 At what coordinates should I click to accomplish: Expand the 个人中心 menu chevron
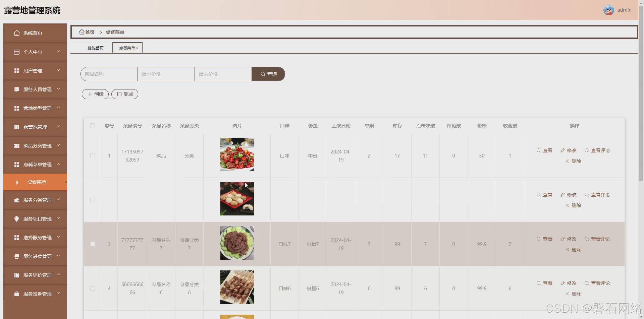tap(58, 51)
